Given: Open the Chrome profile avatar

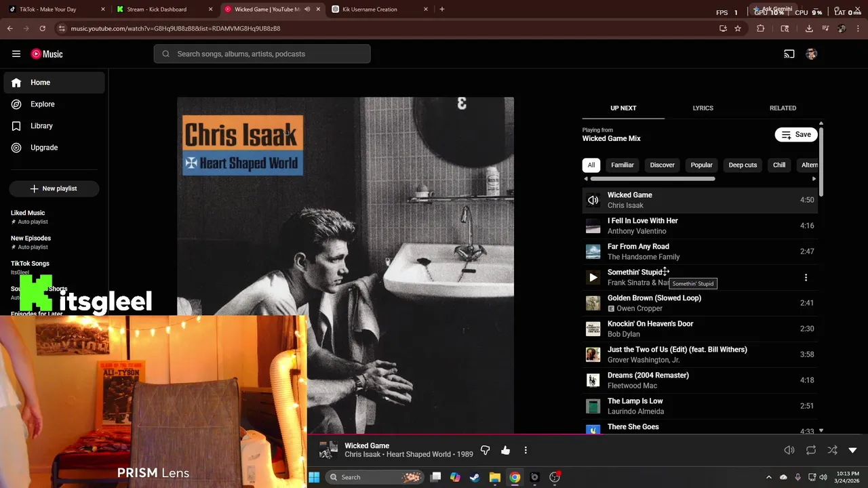Looking at the screenshot, I should [x=842, y=28].
